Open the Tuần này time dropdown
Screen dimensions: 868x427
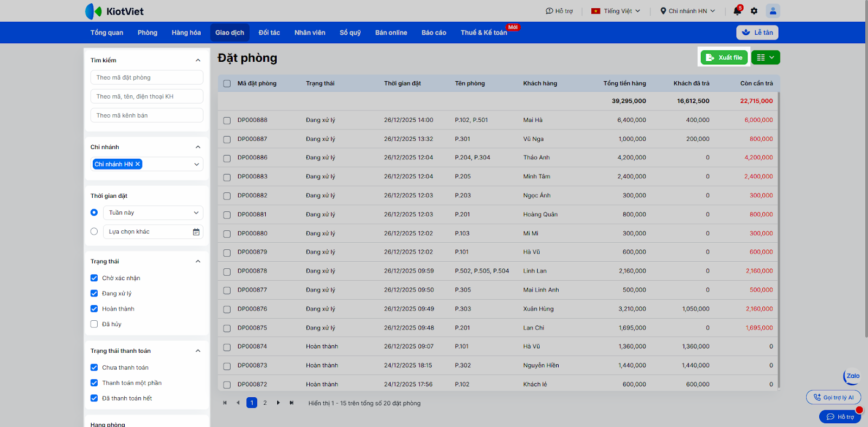[153, 213]
